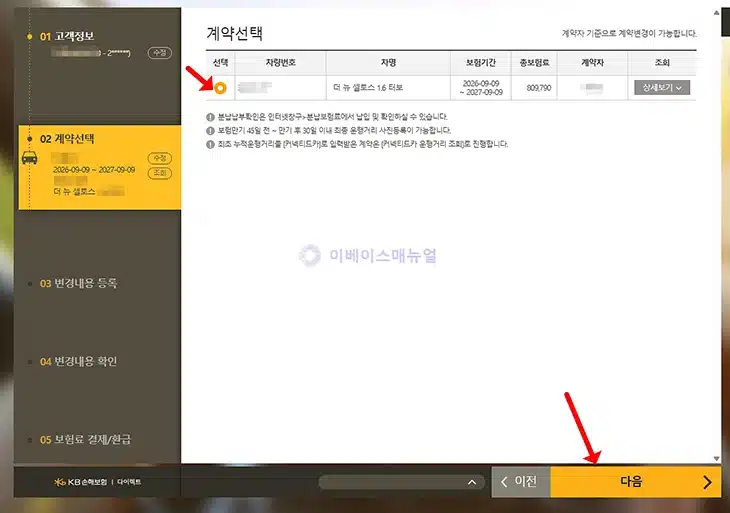Click 수정 button in 고객정보 step

tap(160, 53)
